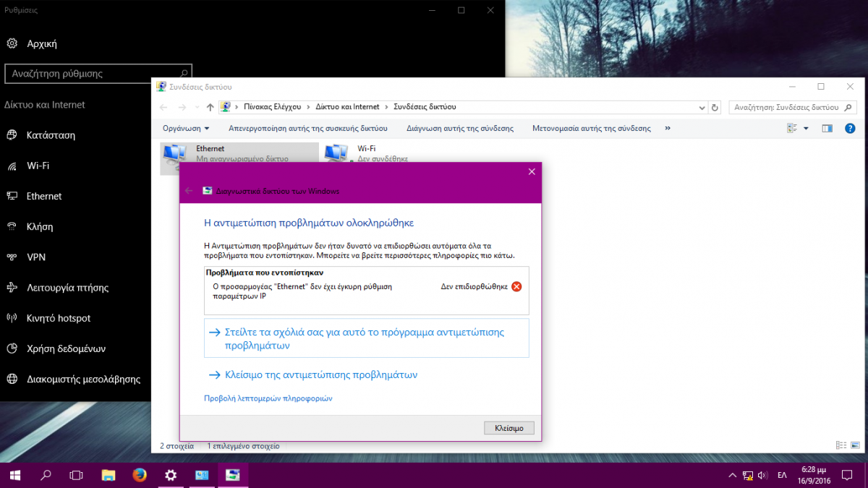Click the Αναζήτηση ρύθμισης search field
This screenshot has width=868, height=488.
pyautogui.click(x=98, y=74)
